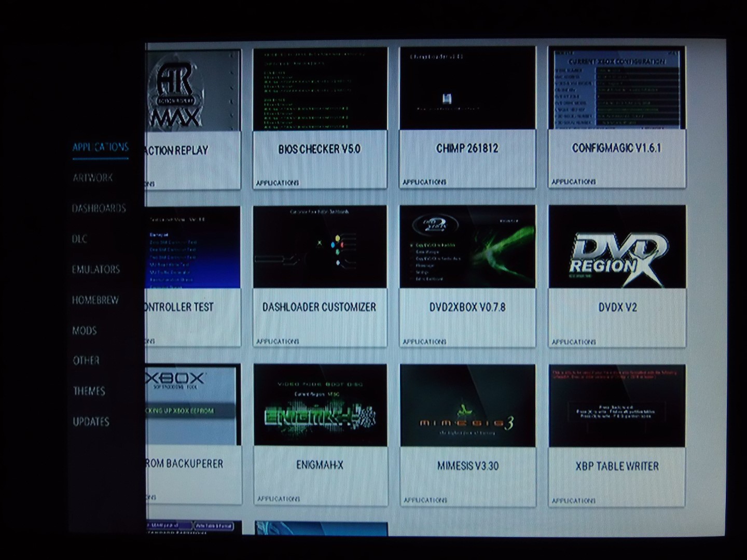The image size is (747, 560).
Task: Click the CHIMP 261812 title
Action: click(467, 148)
